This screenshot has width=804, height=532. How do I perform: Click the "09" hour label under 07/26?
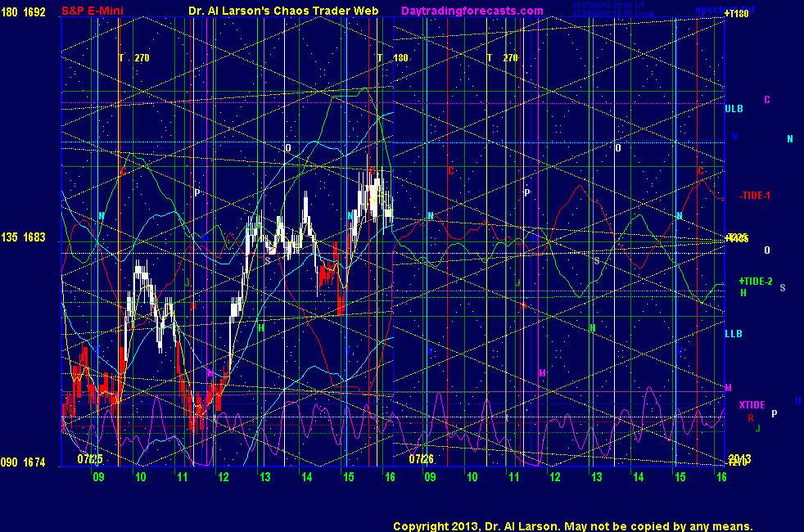tap(430, 477)
